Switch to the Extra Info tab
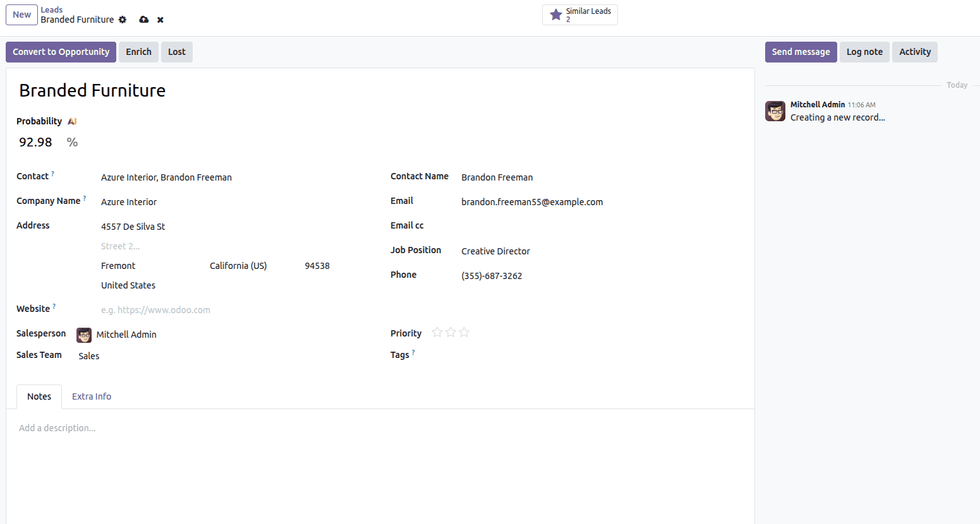This screenshot has width=980, height=524. click(91, 396)
